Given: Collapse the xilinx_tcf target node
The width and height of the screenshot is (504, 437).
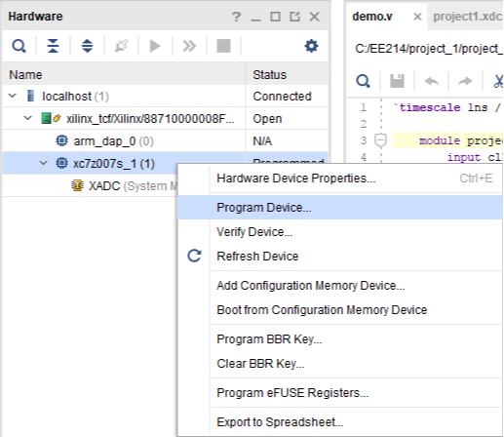Looking at the screenshot, I should point(28,118).
